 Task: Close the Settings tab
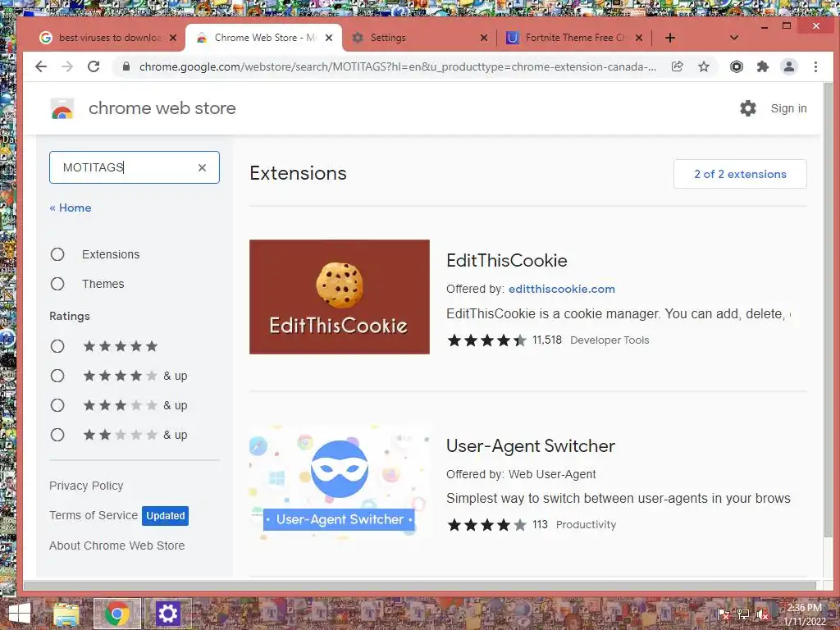[x=484, y=38]
